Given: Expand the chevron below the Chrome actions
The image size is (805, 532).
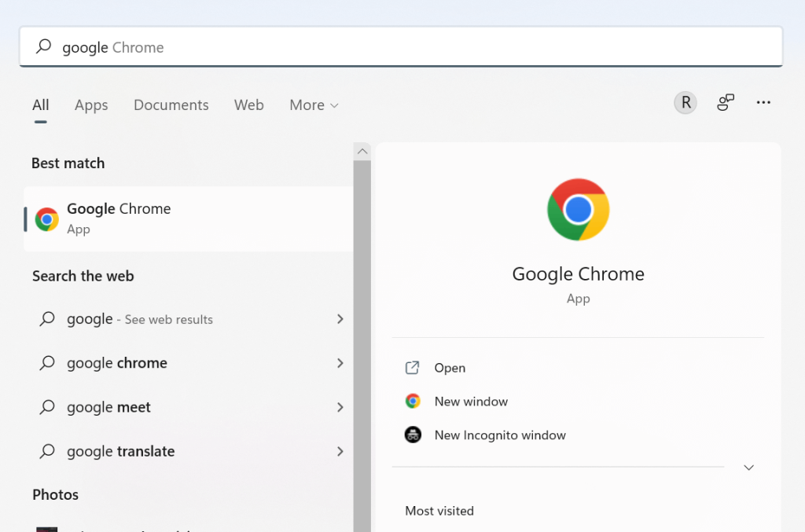Looking at the screenshot, I should (748, 468).
